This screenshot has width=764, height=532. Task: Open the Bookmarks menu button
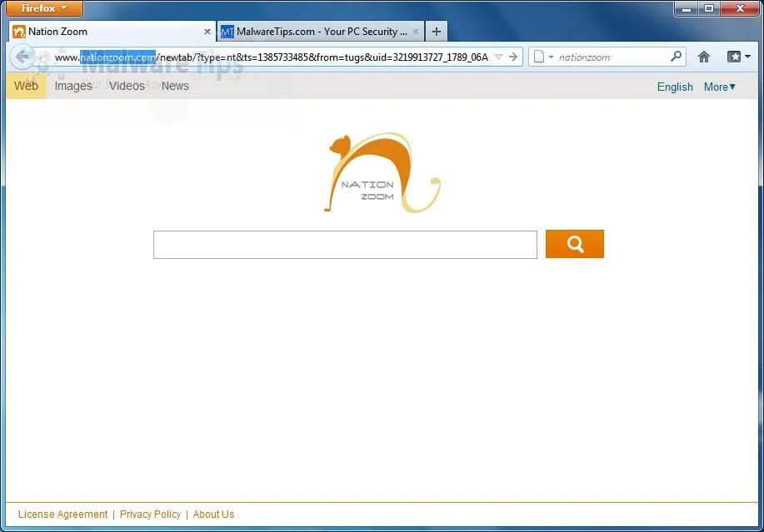click(x=738, y=57)
